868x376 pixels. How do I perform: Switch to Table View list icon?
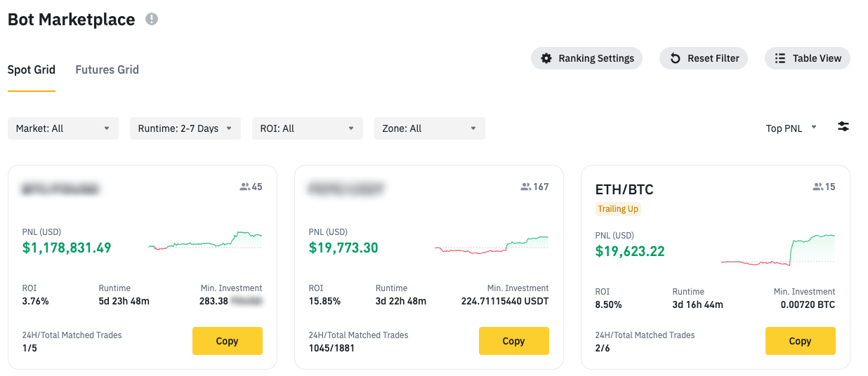780,58
